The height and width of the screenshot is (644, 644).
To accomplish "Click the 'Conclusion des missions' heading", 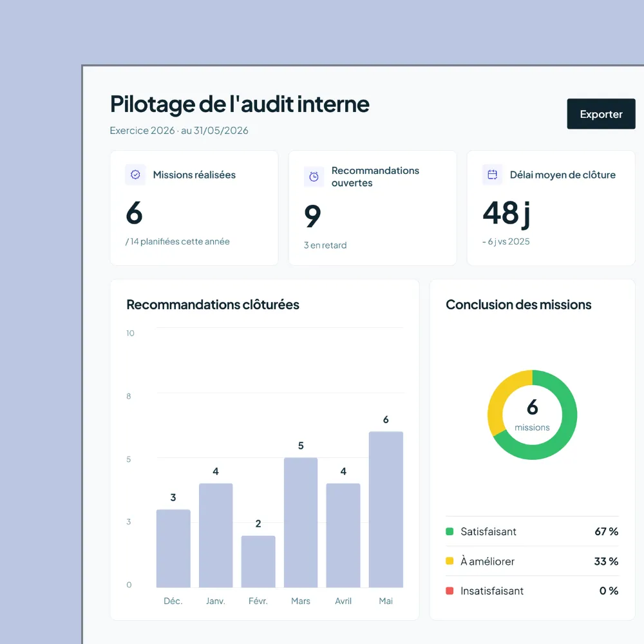I will pos(518,305).
